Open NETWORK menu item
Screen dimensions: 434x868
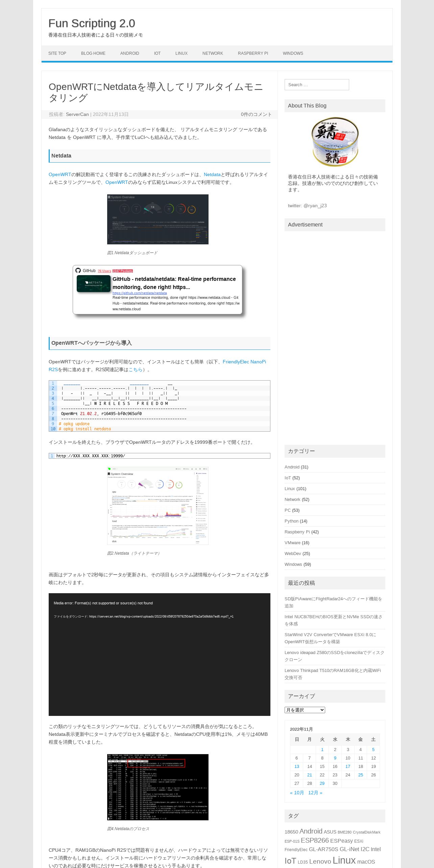(x=213, y=53)
